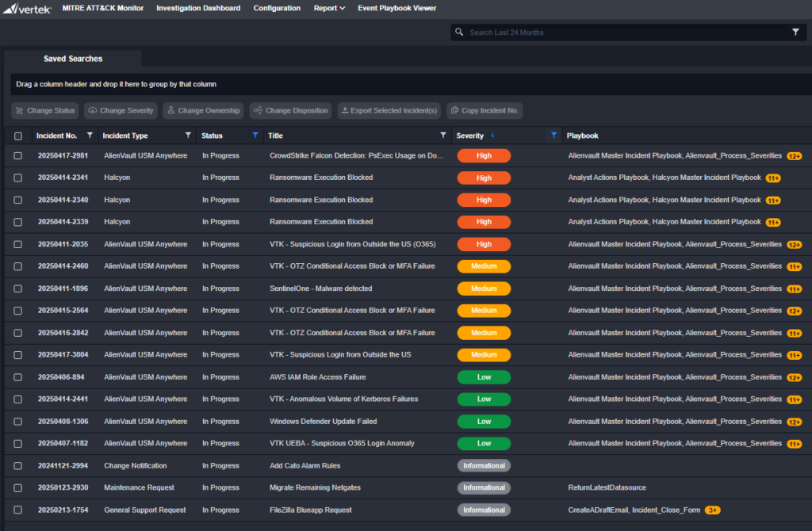812x531 pixels.
Task: Click 11+ playbook badge for incident 20250414-2460
Action: point(794,266)
